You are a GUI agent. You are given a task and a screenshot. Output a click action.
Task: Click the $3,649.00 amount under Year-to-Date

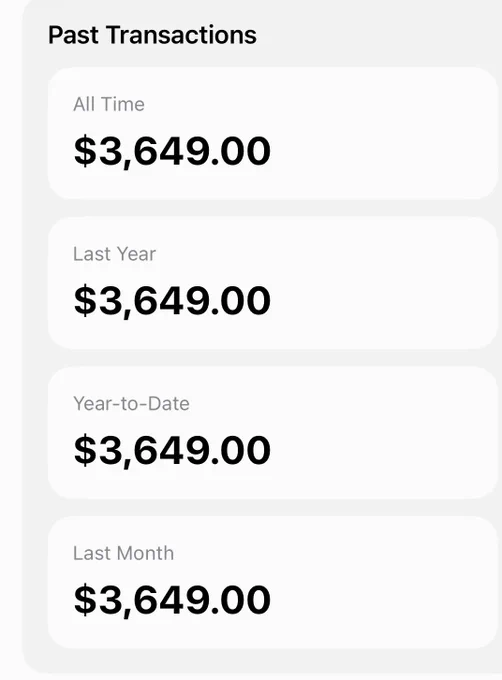click(x=173, y=450)
